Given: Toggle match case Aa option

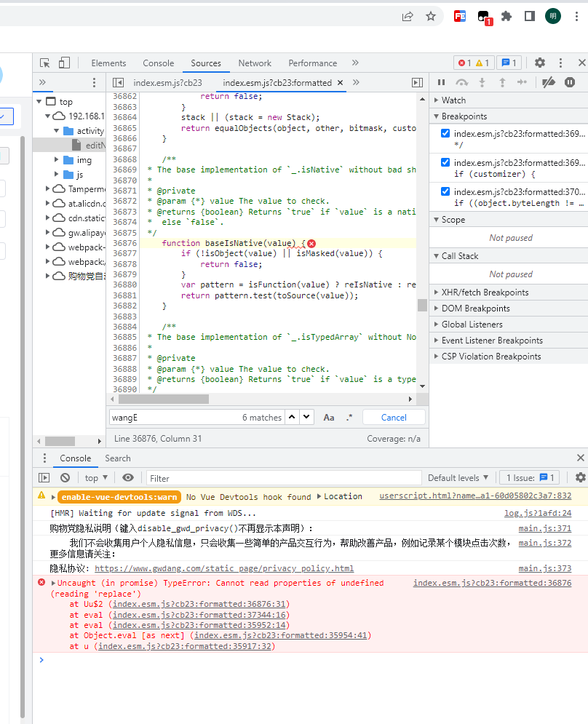Looking at the screenshot, I should 328,418.
